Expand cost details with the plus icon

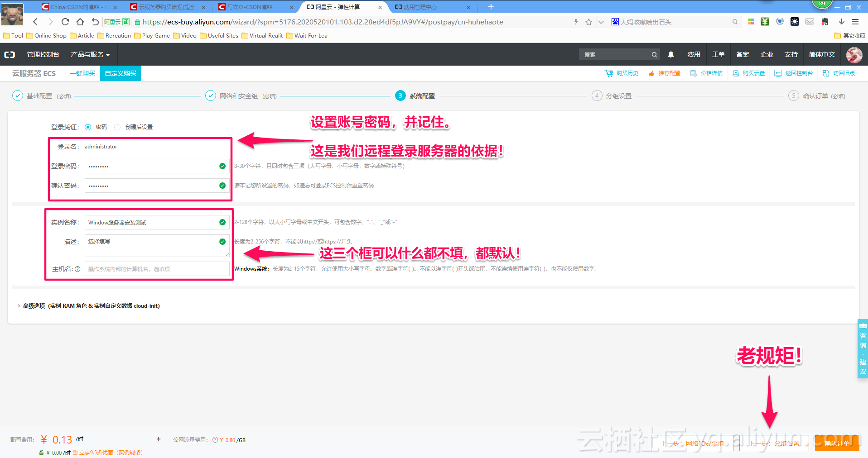click(x=159, y=439)
